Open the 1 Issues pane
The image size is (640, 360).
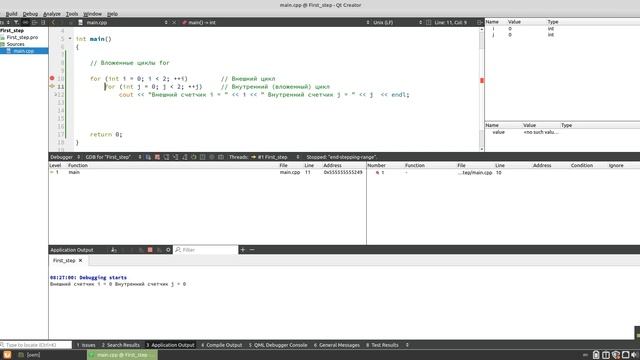[86, 345]
